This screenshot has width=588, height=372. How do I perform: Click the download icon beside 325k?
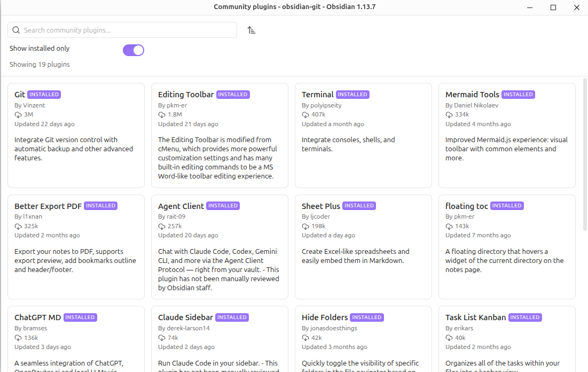[18, 226]
